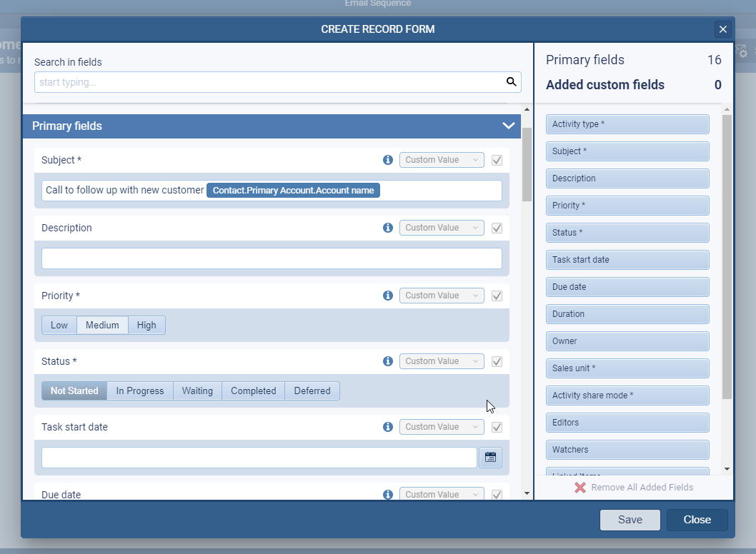Click the Contact.Primary Account.Account name token

[x=293, y=190]
